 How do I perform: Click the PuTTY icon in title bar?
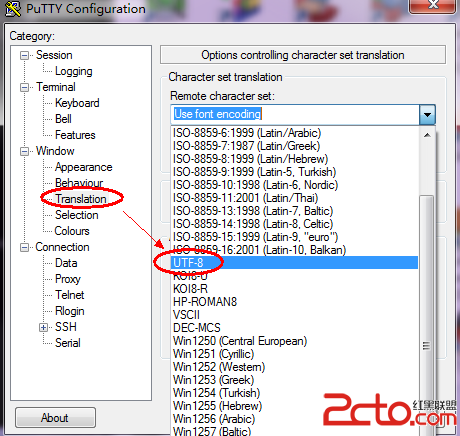[x=13, y=9]
